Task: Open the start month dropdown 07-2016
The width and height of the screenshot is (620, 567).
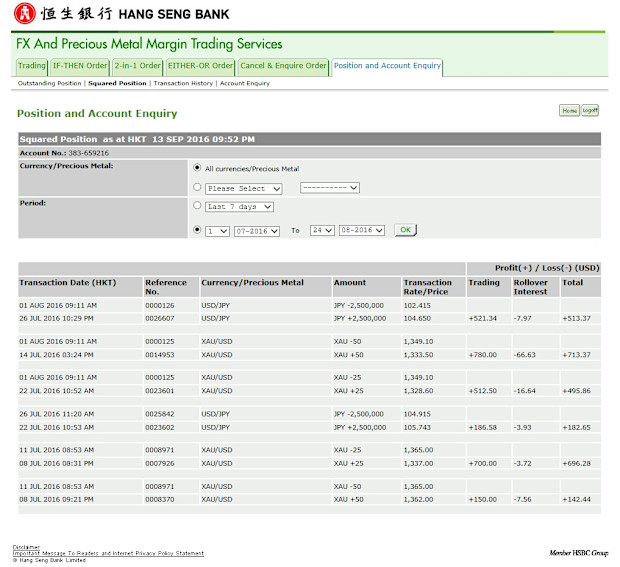Action: (x=257, y=231)
